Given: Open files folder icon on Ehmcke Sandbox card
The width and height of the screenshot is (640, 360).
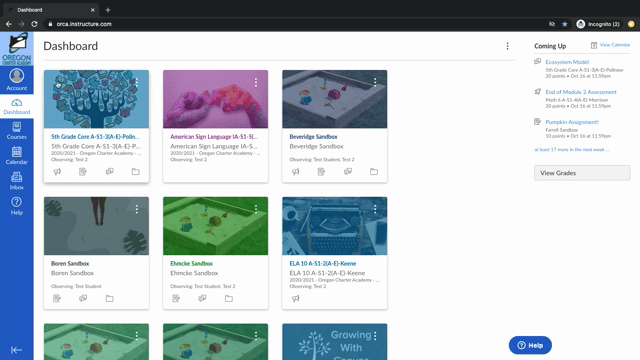Looking at the screenshot, I should [229, 298].
